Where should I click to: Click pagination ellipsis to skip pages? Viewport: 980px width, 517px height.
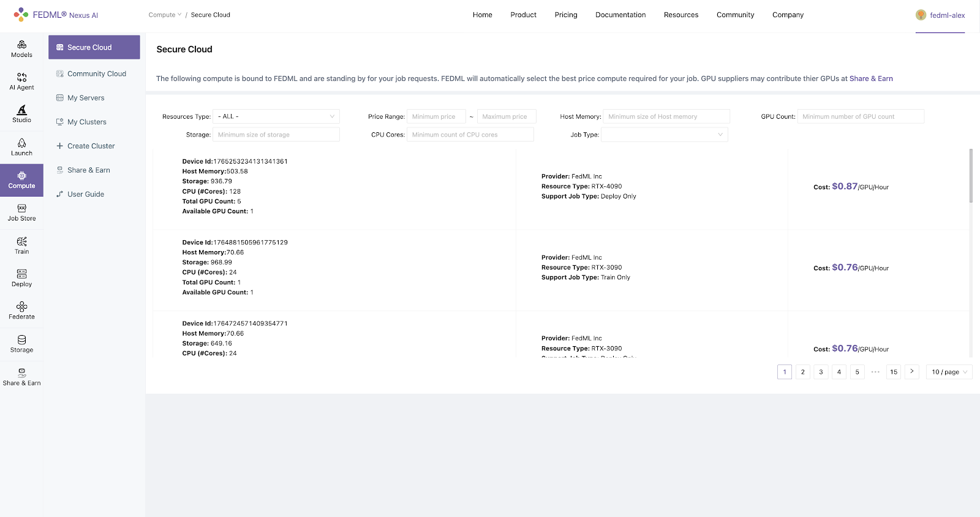[875, 372]
